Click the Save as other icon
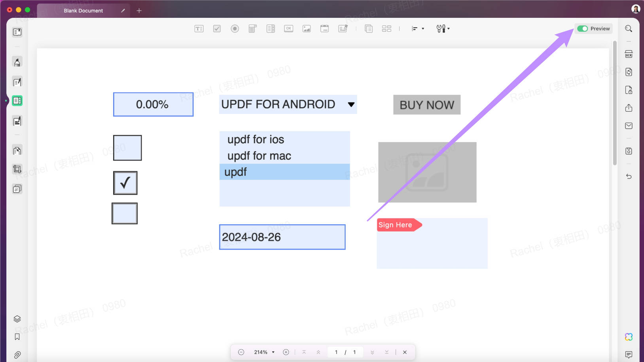The height and width of the screenshot is (362, 644). (x=629, y=151)
